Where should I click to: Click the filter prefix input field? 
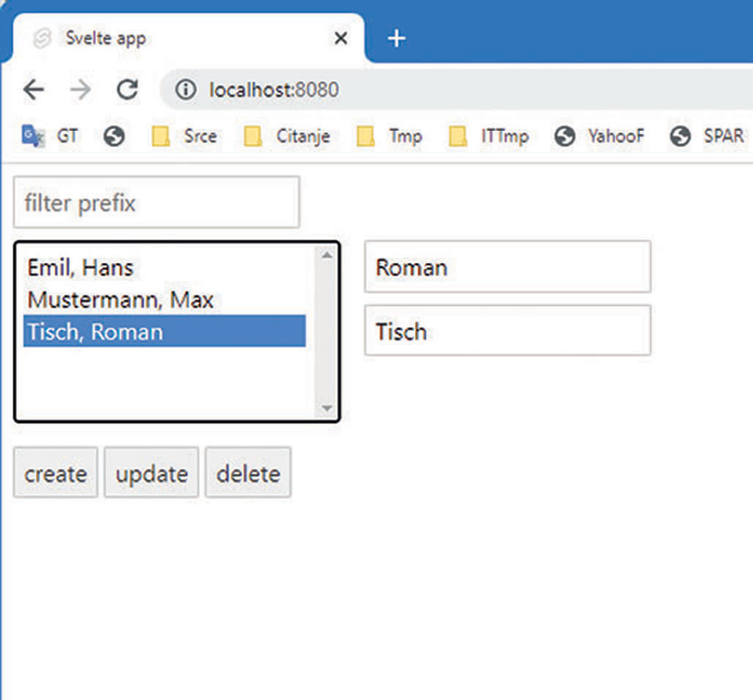157,203
